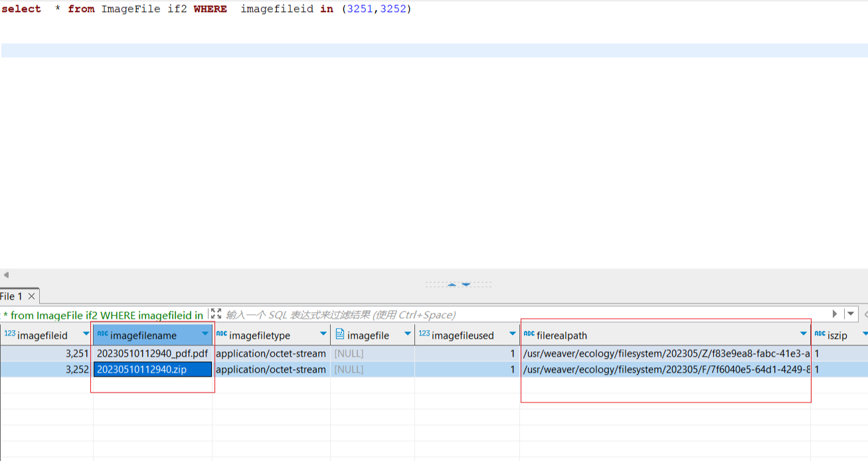Click the value 3252 in the SQL query
This screenshot has width=868, height=461.
pos(392,9)
